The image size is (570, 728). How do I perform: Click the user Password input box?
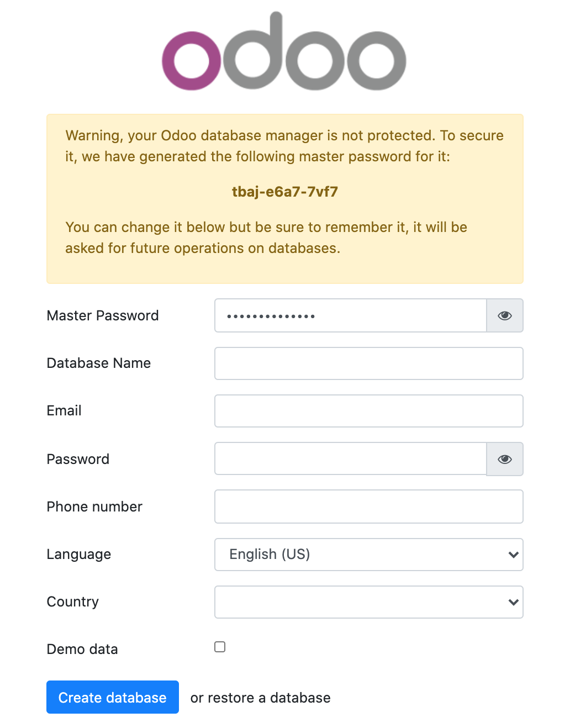(350, 459)
